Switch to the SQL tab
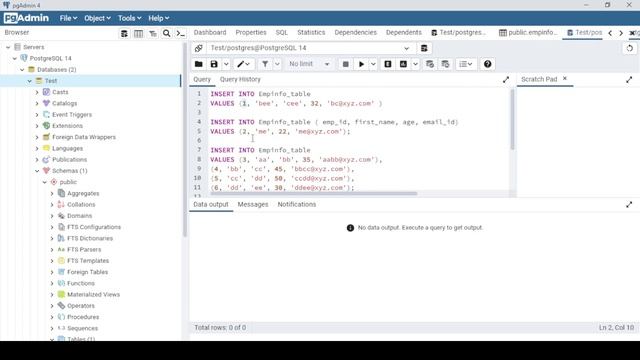The image size is (640, 360). coord(282,33)
